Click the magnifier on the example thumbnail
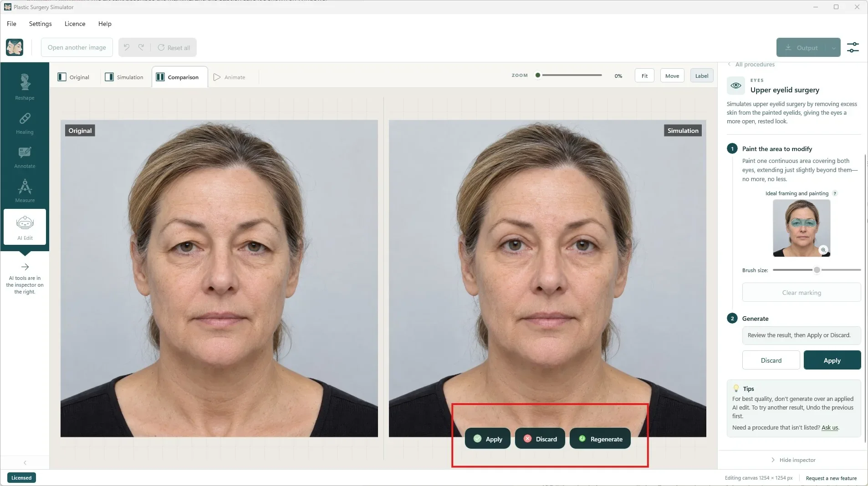The image size is (868, 486). 823,250
